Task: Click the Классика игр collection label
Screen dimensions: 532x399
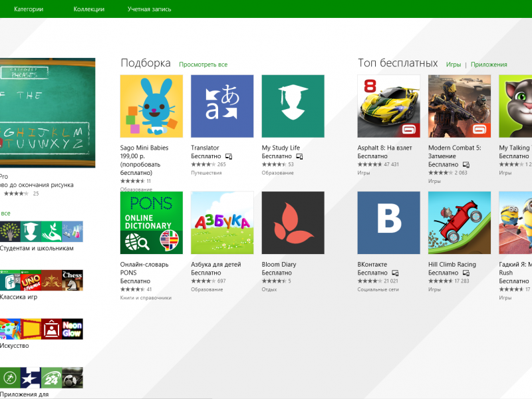Action: pos(19,297)
